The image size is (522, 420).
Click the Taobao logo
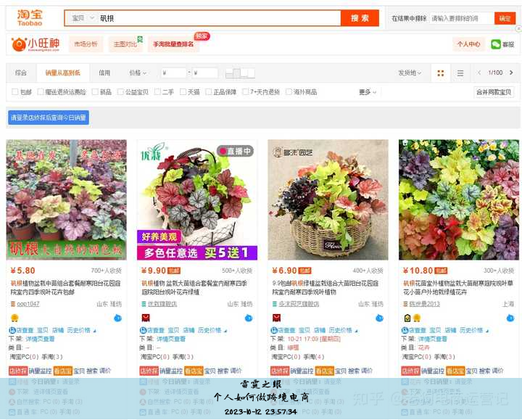click(x=29, y=18)
